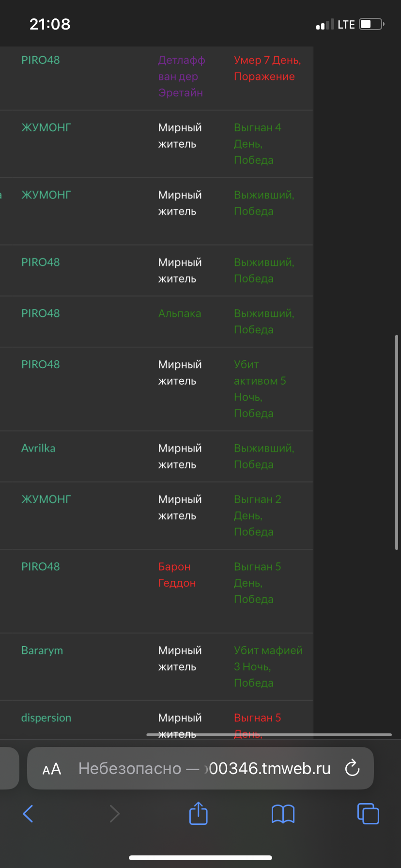Viewport: 401px width, 868px height.
Task: Select the Барон Геддон role link
Action: 176,574
